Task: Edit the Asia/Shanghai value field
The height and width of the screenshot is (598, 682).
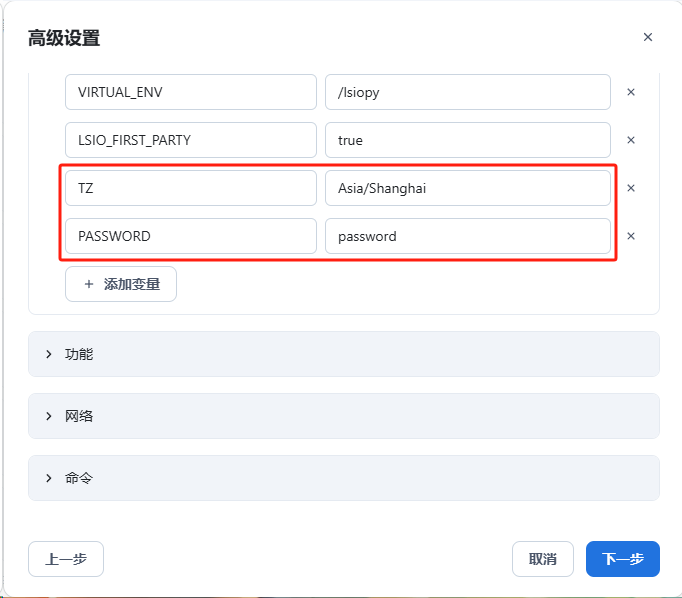Action: tap(468, 188)
